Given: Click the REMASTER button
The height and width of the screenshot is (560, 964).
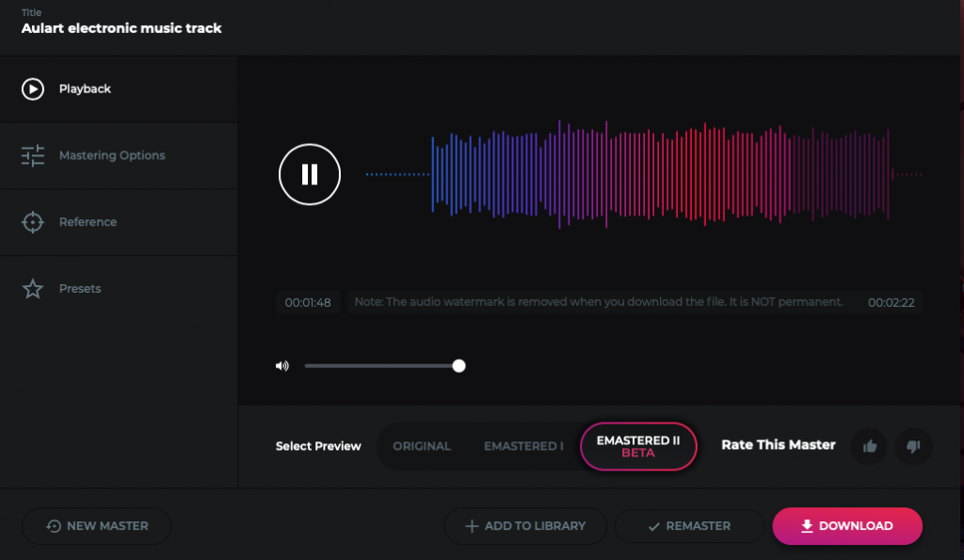Looking at the screenshot, I should (689, 525).
